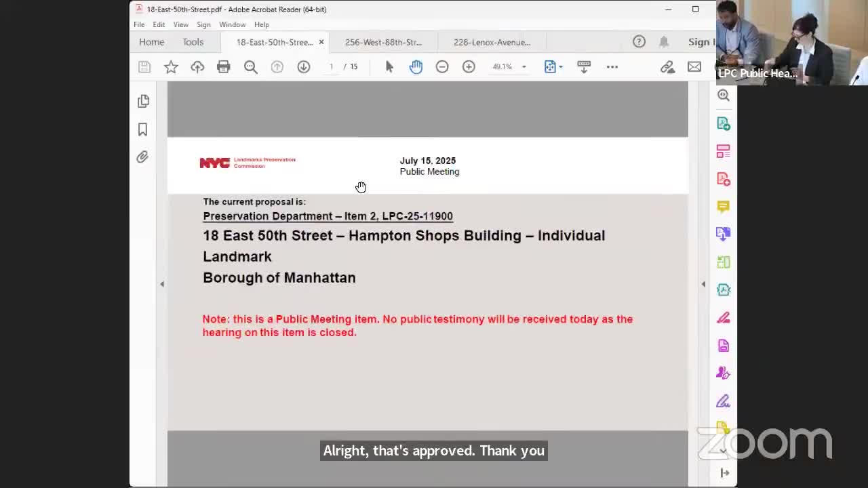Choose the Selection arrow tool
The height and width of the screenshot is (488, 868).
(389, 66)
